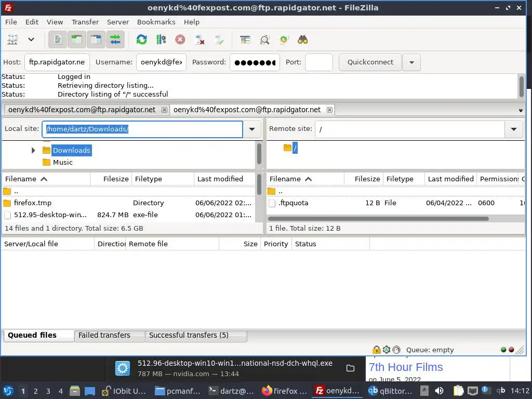Open the Help menu
This screenshot has height=399, width=532.
point(192,22)
